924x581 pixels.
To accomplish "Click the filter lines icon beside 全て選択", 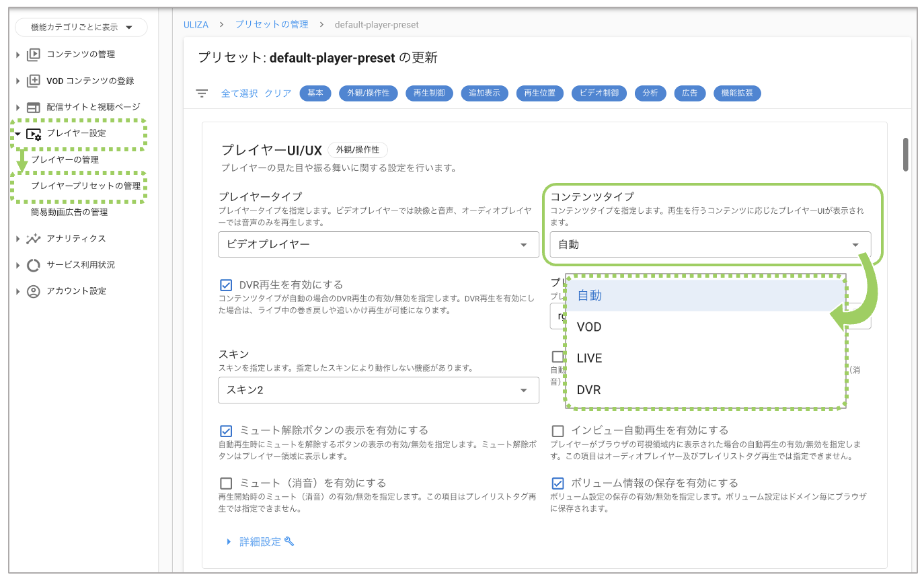I will [202, 93].
